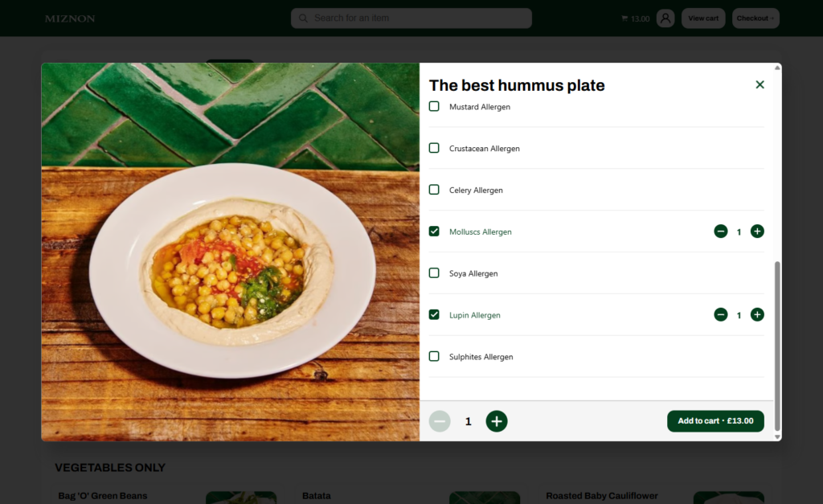Tick the Celery Allergen checkbox
Viewport: 823px width, 504px height.
tap(434, 190)
